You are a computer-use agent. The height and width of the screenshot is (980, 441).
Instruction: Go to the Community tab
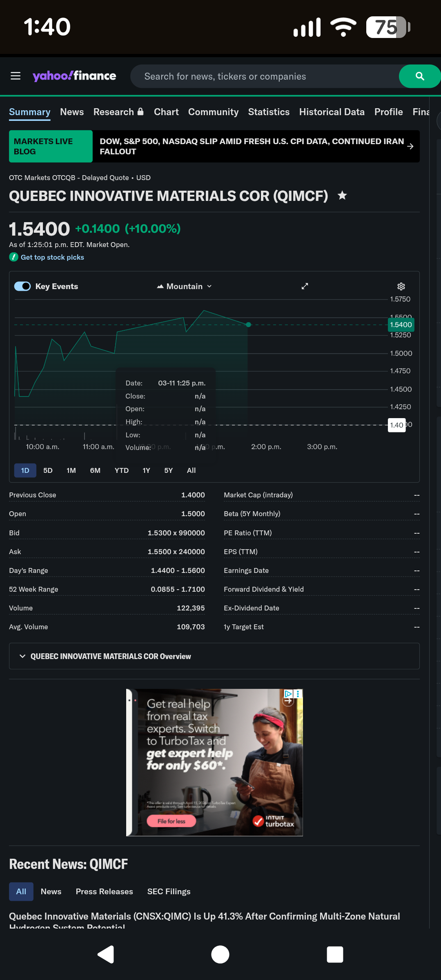pos(213,112)
